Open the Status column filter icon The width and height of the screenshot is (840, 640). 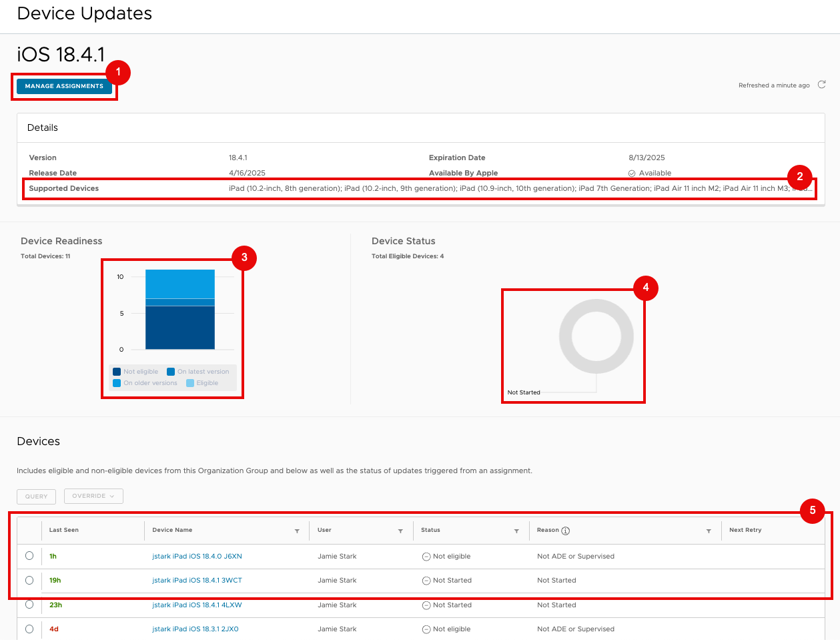(516, 531)
